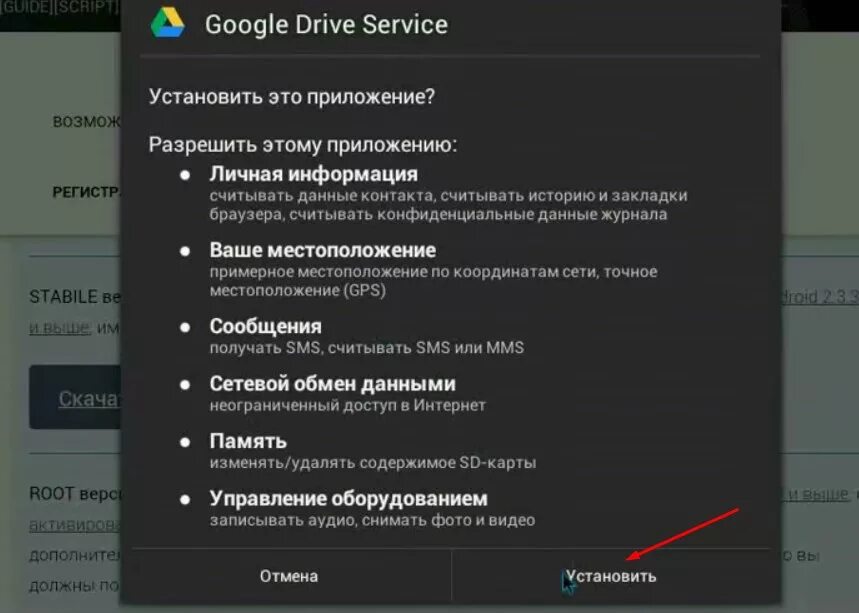Tap the Отмена cancel button
This screenshot has width=859, height=613.
coord(289,576)
